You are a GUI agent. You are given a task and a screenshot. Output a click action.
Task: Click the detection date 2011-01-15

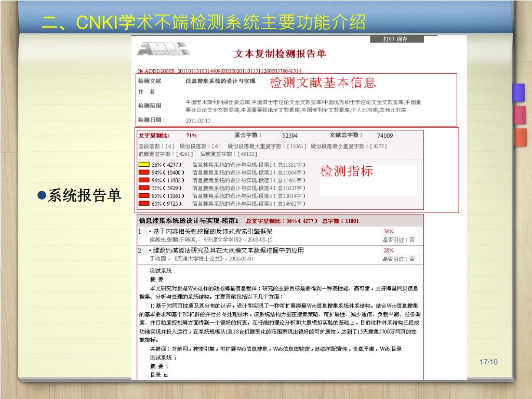click(x=198, y=121)
